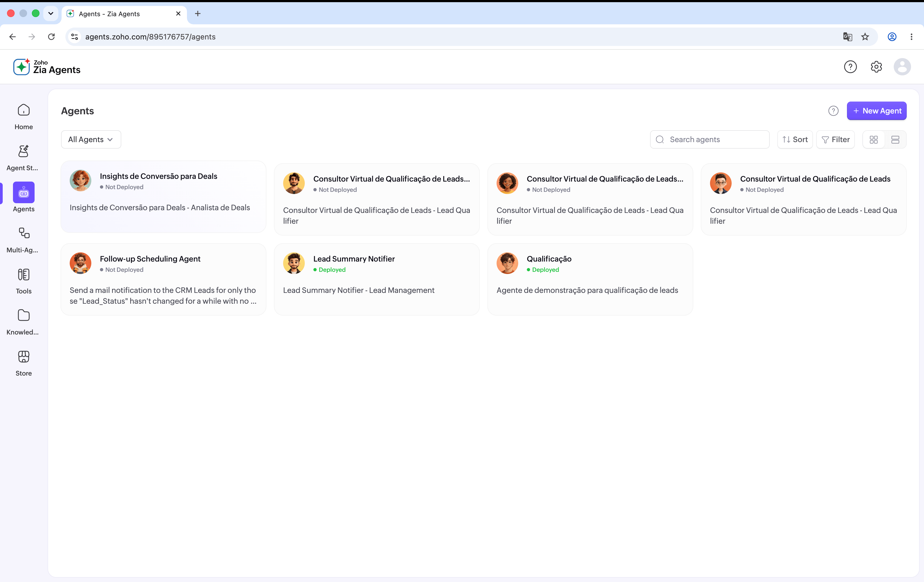
Task: Click the Zia Agents logo
Action: [x=47, y=67]
